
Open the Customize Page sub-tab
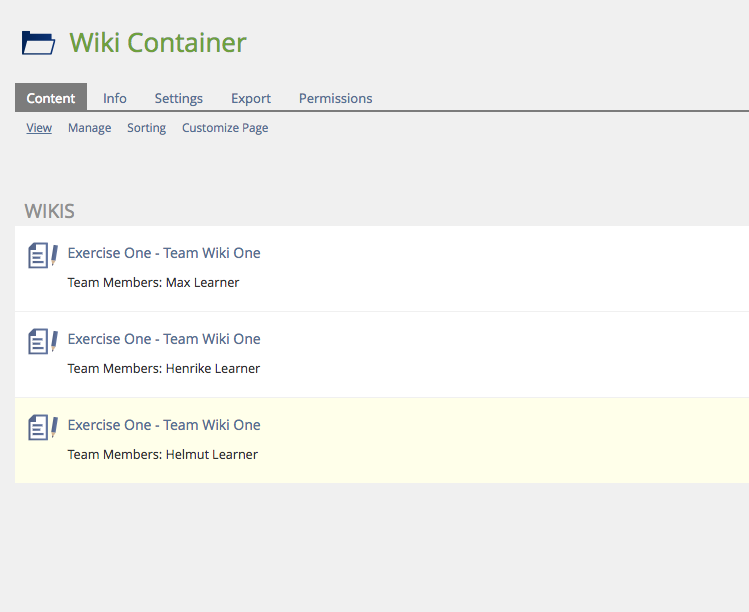[225, 128]
